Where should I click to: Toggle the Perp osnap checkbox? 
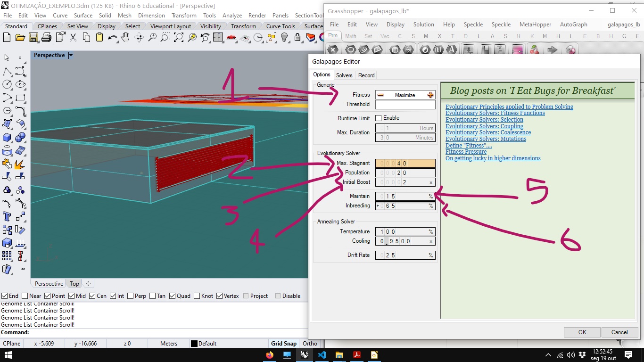[130, 296]
